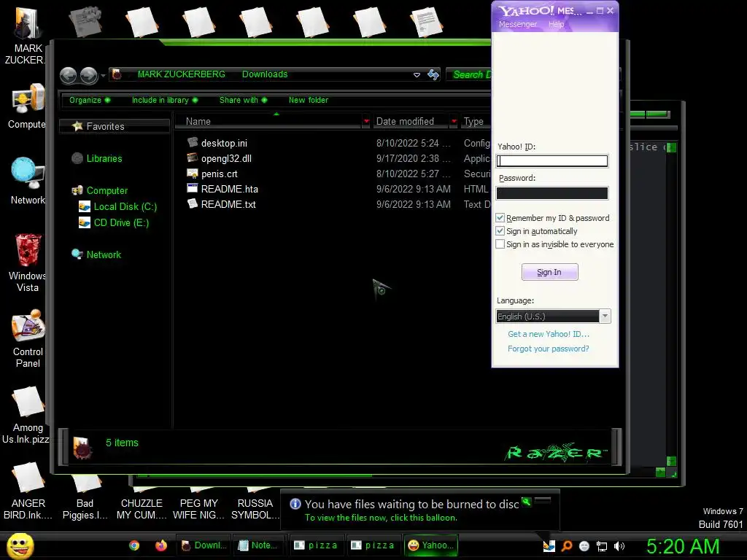The height and width of the screenshot is (560, 747).
Task: Open the Network desktop icon
Action: (28, 181)
